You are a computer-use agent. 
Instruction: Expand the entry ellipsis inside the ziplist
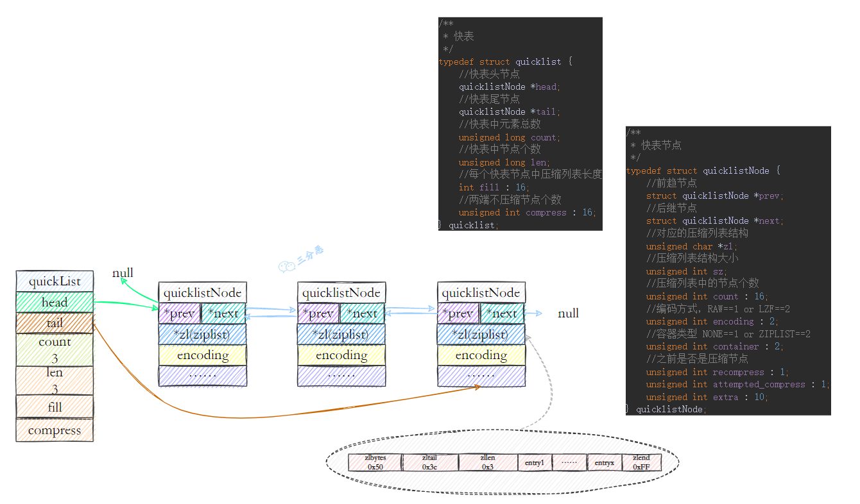pyautogui.click(x=569, y=462)
